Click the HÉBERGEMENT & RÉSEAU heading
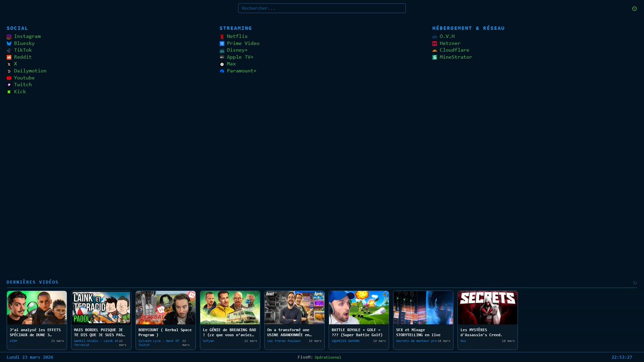Screen dimensions: 644x362 point(469,28)
